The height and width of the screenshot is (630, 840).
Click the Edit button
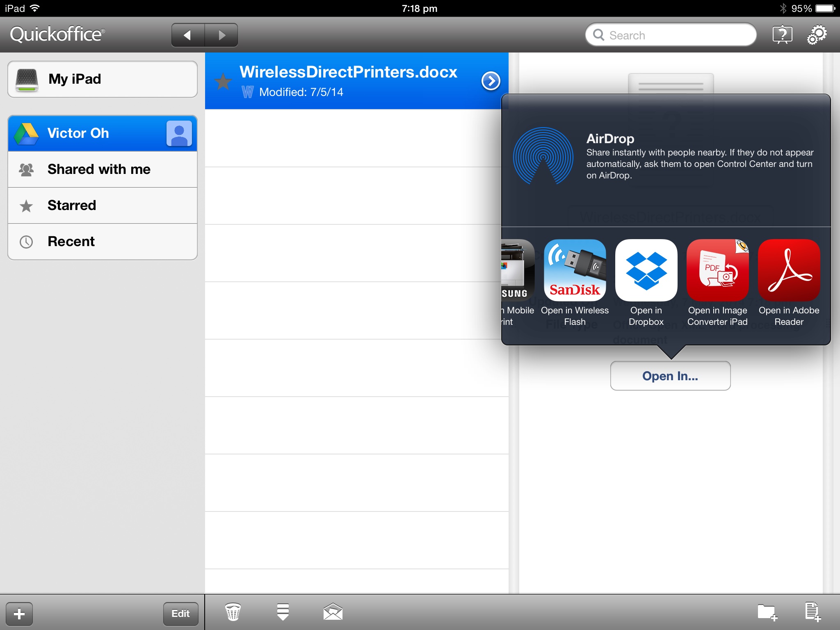tap(180, 614)
